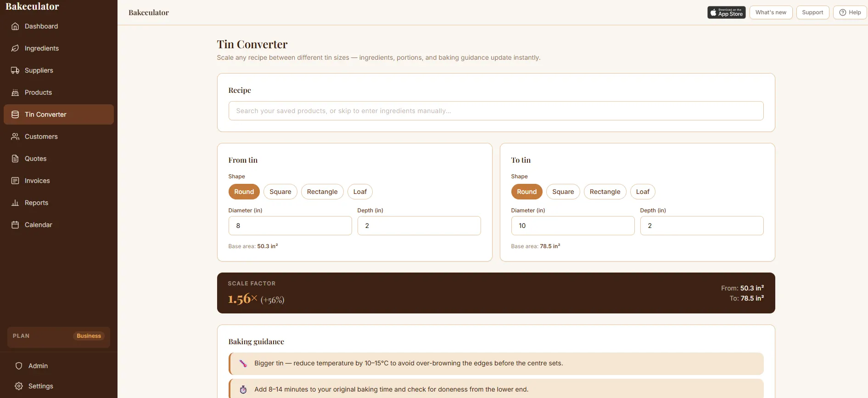
Task: Click the Invoices list icon
Action: coord(15,181)
